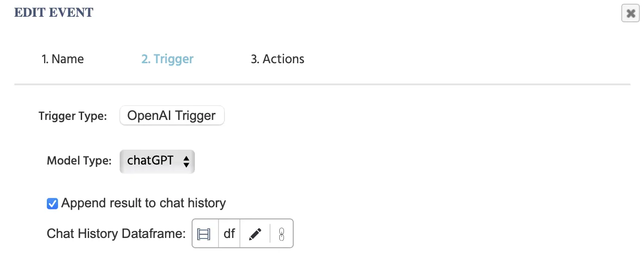
Task: Click the 'Model Type:' label
Action: pos(79,161)
